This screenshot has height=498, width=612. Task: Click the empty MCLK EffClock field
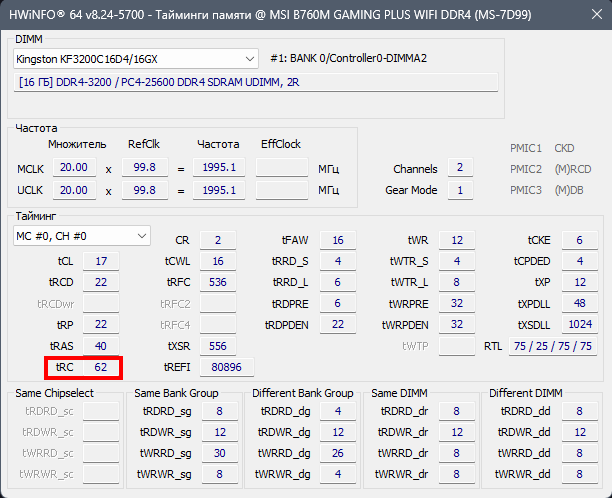pyautogui.click(x=282, y=167)
